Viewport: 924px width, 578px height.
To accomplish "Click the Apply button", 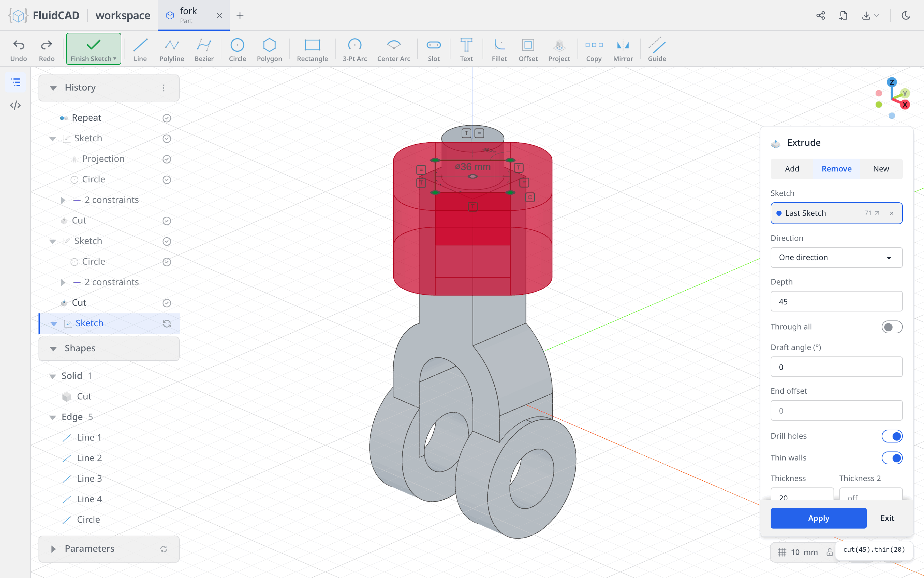I will [818, 518].
